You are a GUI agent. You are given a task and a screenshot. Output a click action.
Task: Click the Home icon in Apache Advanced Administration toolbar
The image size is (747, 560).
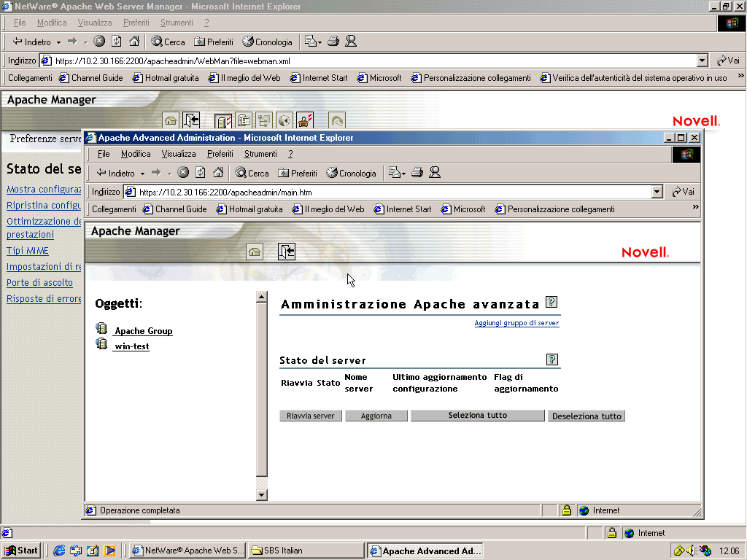coord(255,252)
